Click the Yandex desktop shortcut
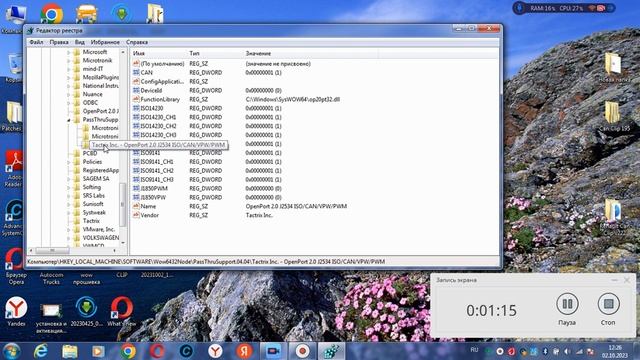The height and width of the screenshot is (360, 640). pyautogui.click(x=16, y=312)
